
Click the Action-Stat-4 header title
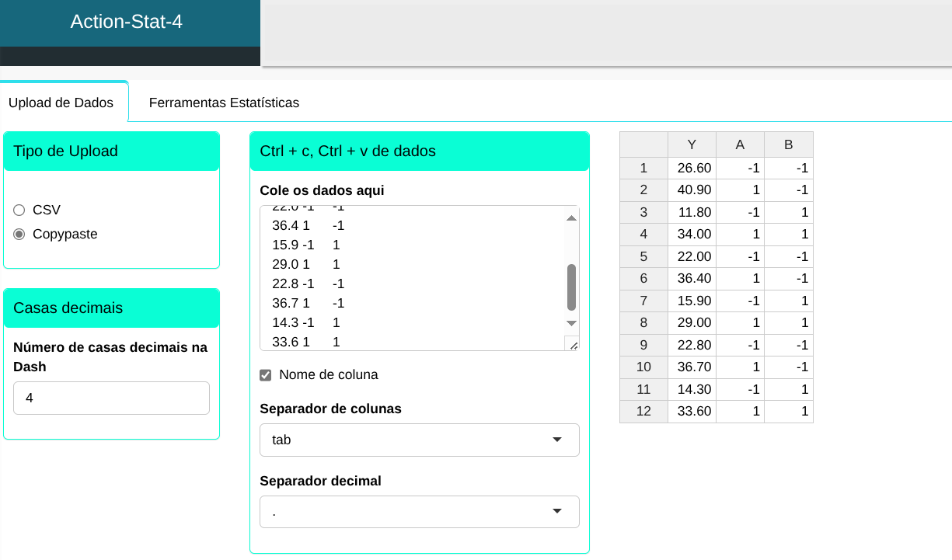pyautogui.click(x=127, y=22)
